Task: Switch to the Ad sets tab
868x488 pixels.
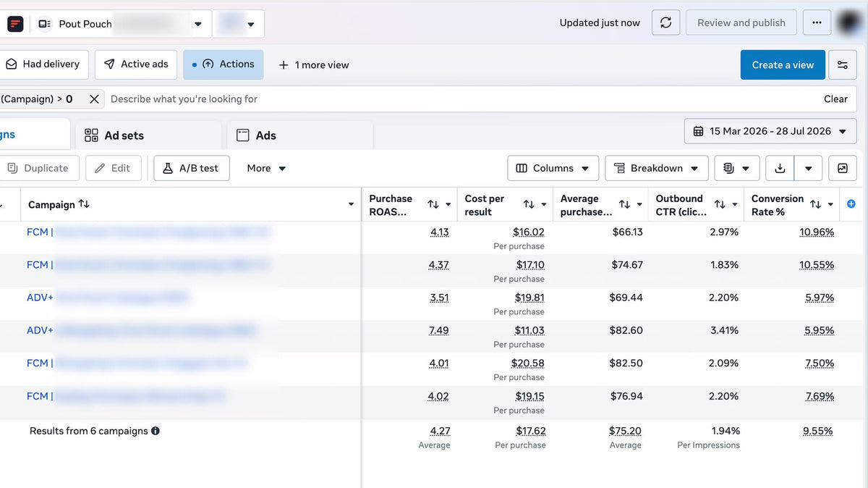Action: pos(148,135)
